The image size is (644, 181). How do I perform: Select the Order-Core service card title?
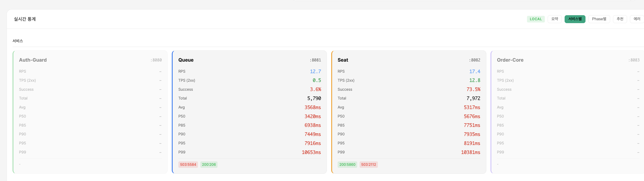[x=510, y=60]
